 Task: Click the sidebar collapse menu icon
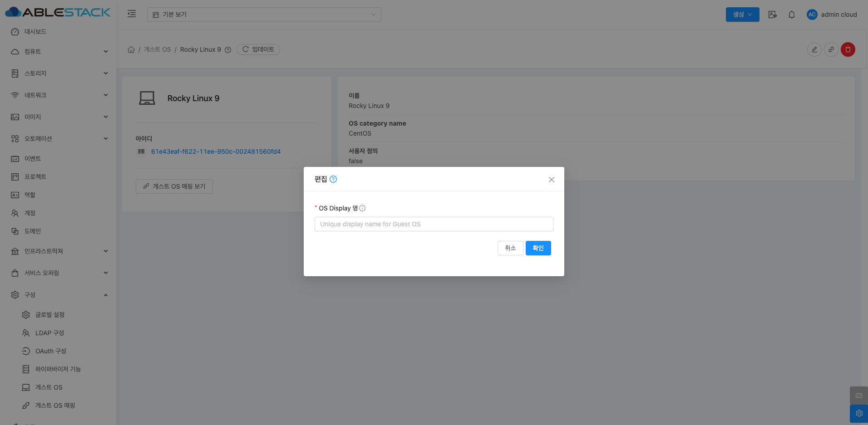(x=132, y=14)
